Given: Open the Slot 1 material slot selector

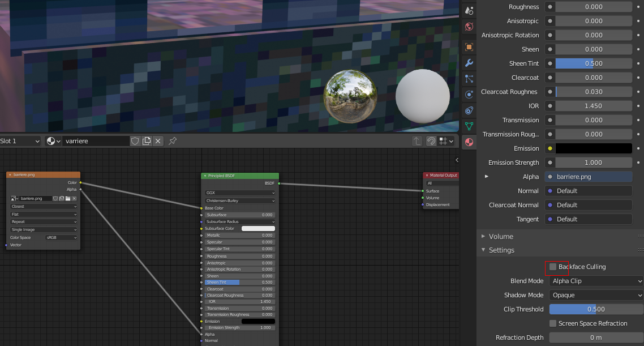Looking at the screenshot, I should tap(20, 141).
